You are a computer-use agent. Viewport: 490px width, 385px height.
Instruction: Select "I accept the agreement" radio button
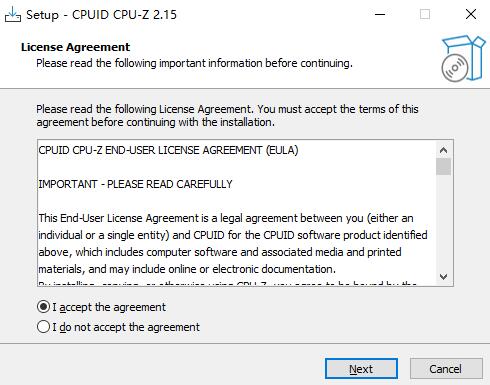point(43,307)
